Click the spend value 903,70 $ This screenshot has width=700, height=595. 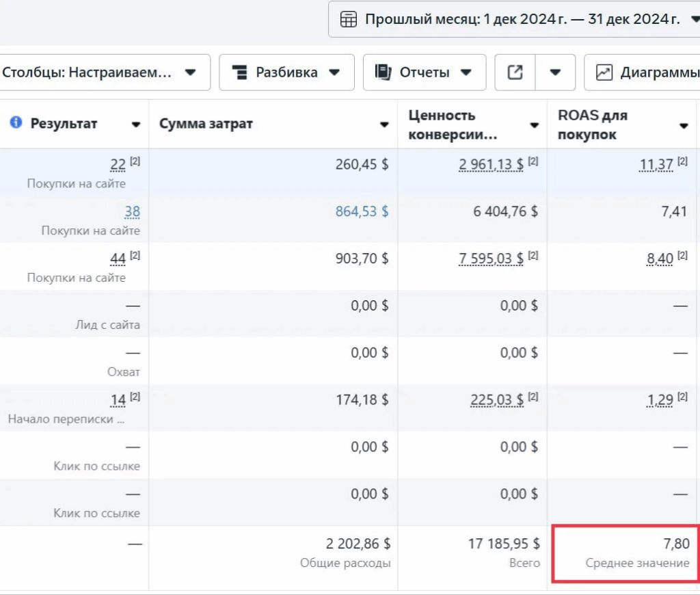pyautogui.click(x=362, y=259)
